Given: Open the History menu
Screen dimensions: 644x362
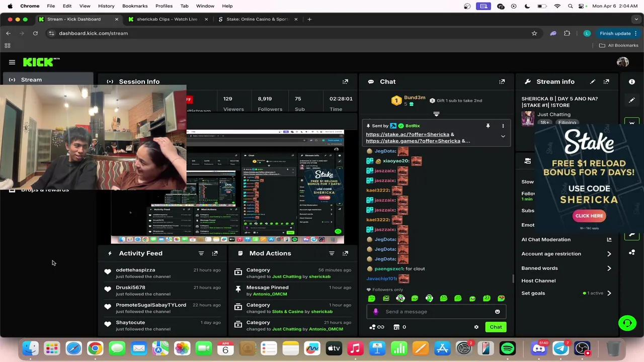Looking at the screenshot, I should [x=106, y=6].
